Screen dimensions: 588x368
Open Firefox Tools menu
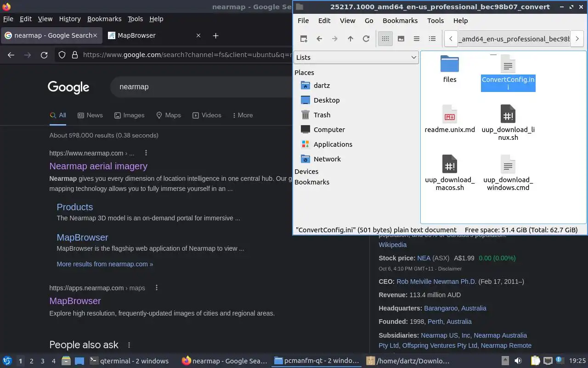tap(135, 19)
